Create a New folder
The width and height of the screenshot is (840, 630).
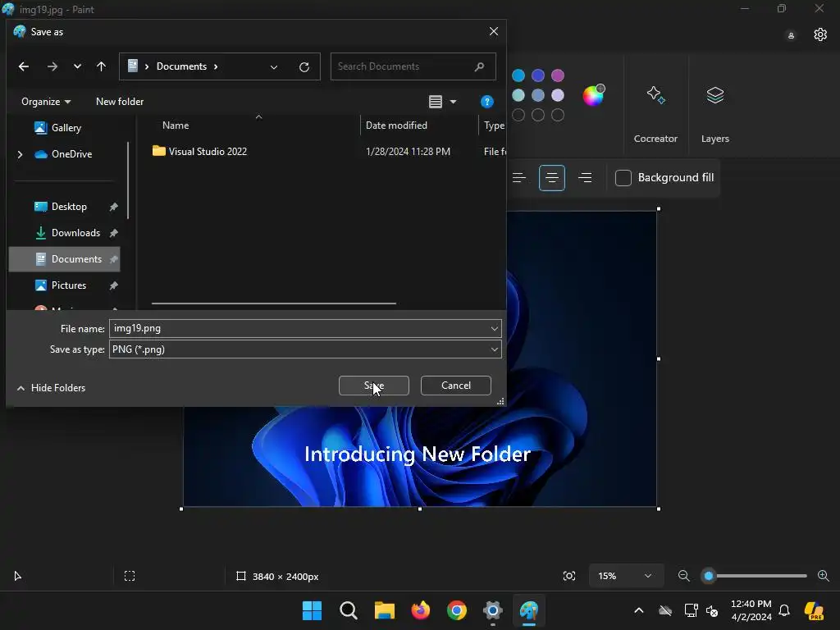pos(120,101)
